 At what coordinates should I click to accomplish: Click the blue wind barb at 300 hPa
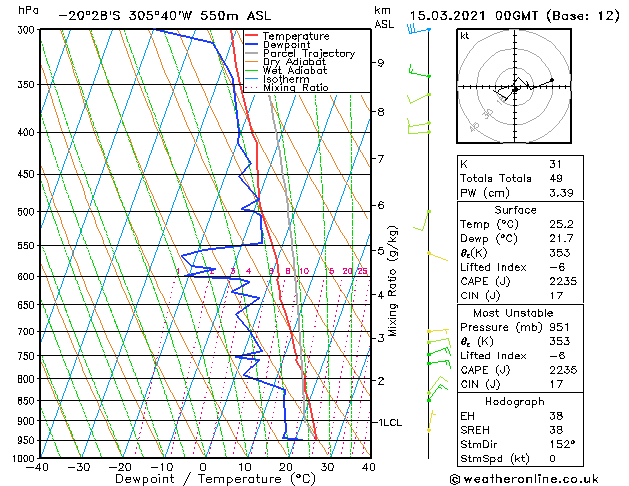pyautogui.click(x=418, y=29)
